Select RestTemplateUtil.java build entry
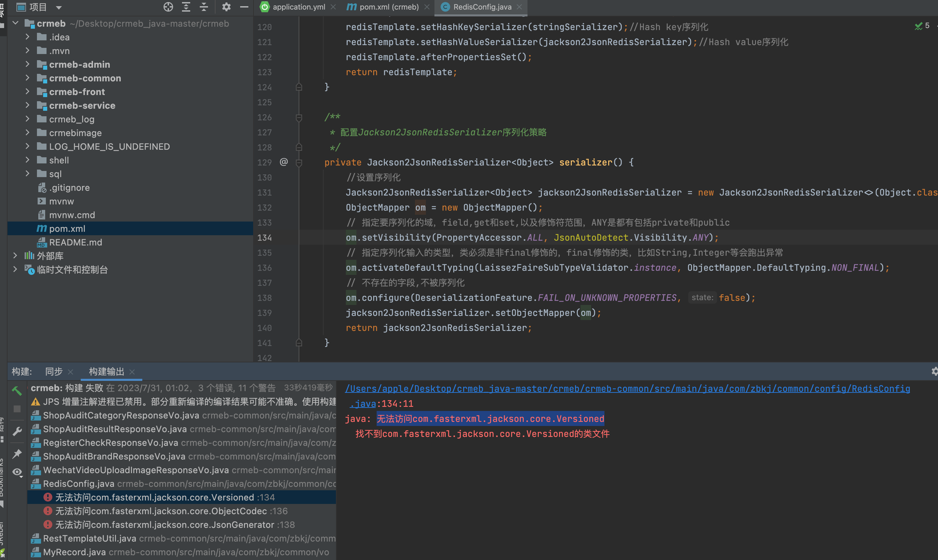Image resolution: width=938 pixels, height=560 pixels. tap(182, 538)
